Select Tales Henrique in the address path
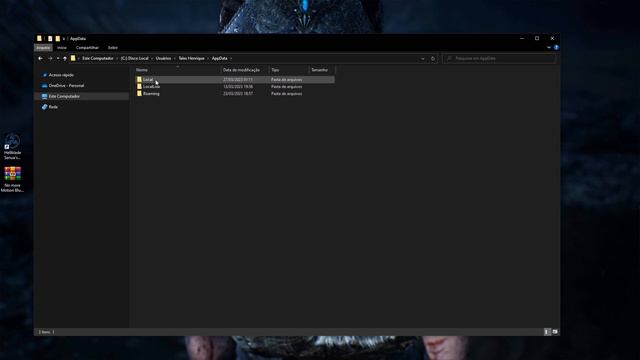Image resolution: width=640 pixels, height=360 pixels. 191,58
